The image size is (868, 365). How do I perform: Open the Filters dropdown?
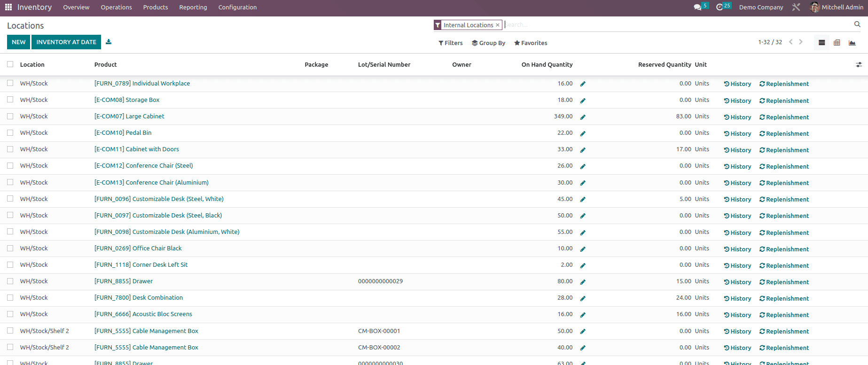coord(450,43)
